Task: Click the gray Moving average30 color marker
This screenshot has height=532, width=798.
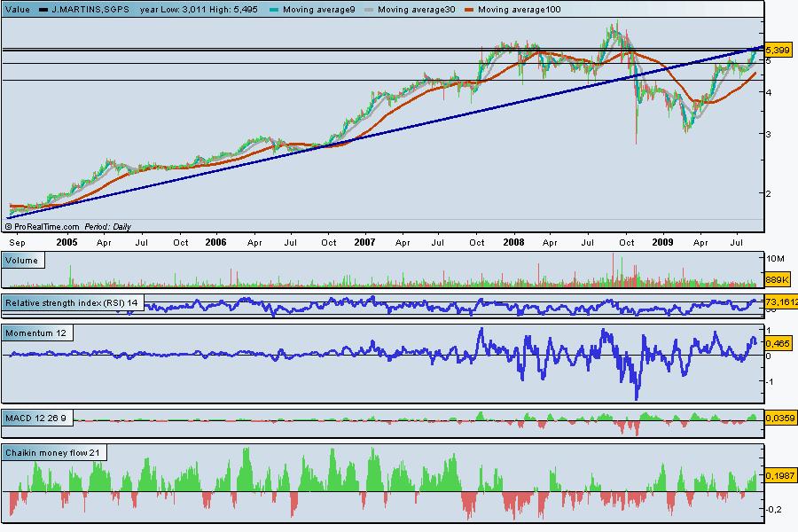Action: [370, 10]
